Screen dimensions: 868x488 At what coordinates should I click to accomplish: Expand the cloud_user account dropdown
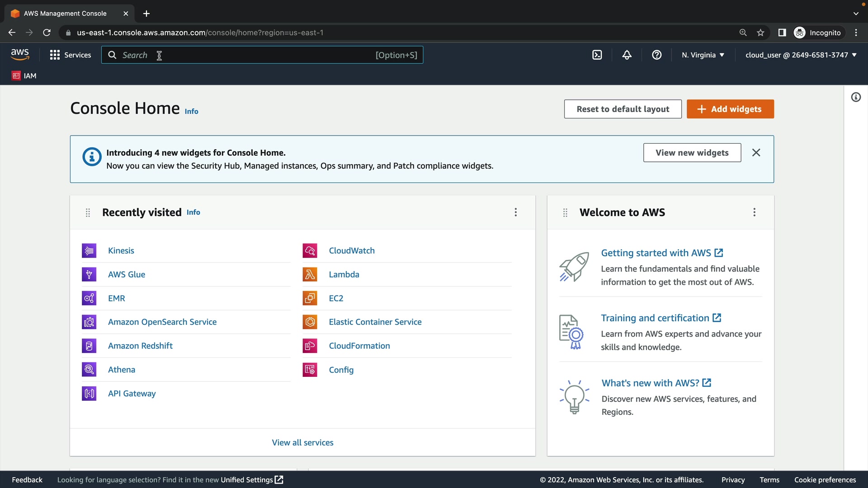(801, 55)
